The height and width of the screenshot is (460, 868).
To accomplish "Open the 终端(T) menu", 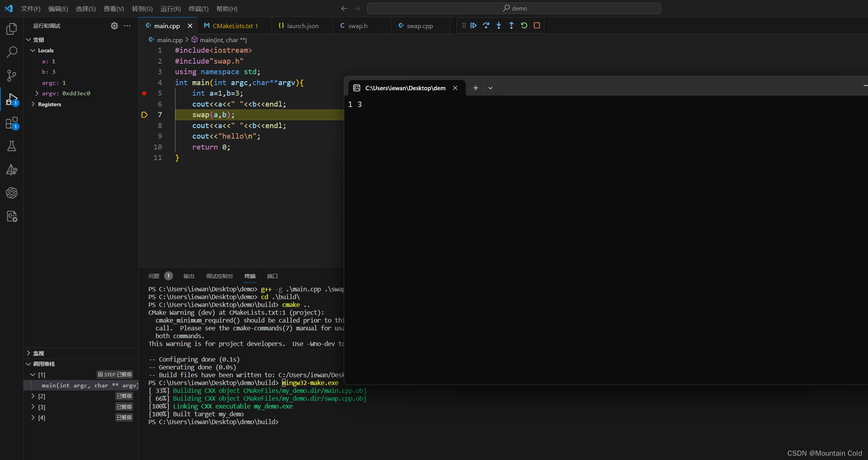I will pos(198,9).
